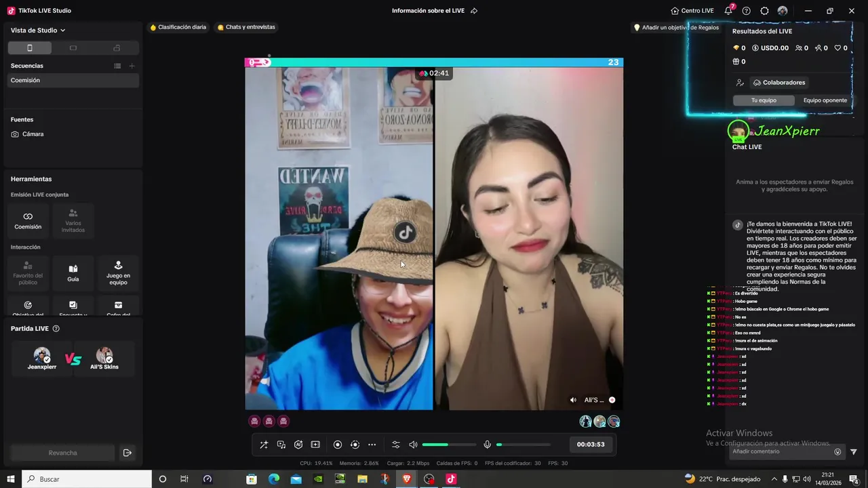The height and width of the screenshot is (488, 868).
Task: Click the gift box count icon
Action: 736,62
